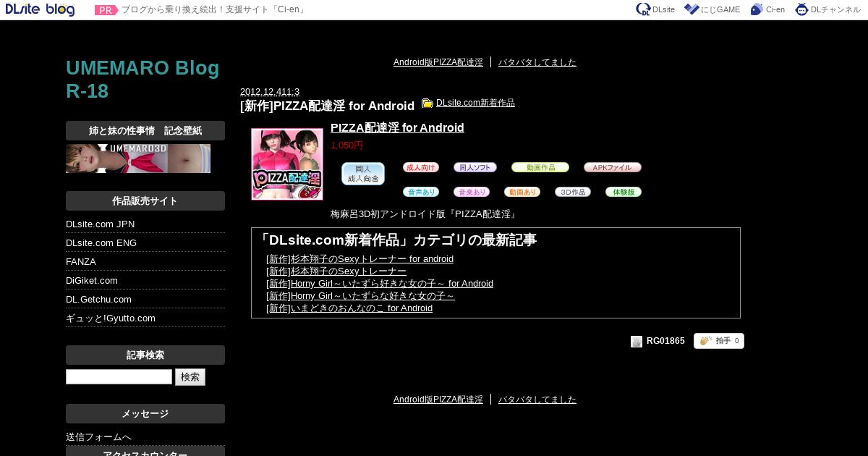Click the 拍手 clap button

point(719,341)
